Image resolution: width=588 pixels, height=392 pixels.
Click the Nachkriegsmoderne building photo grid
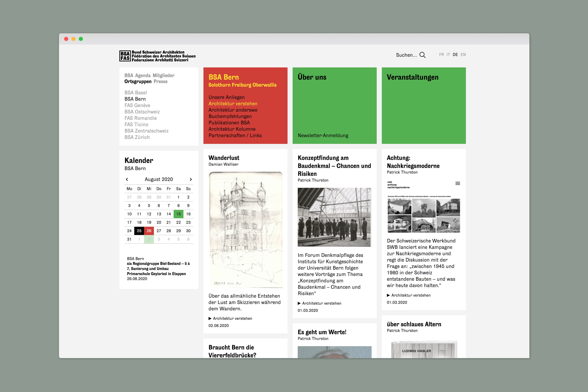coord(424,215)
